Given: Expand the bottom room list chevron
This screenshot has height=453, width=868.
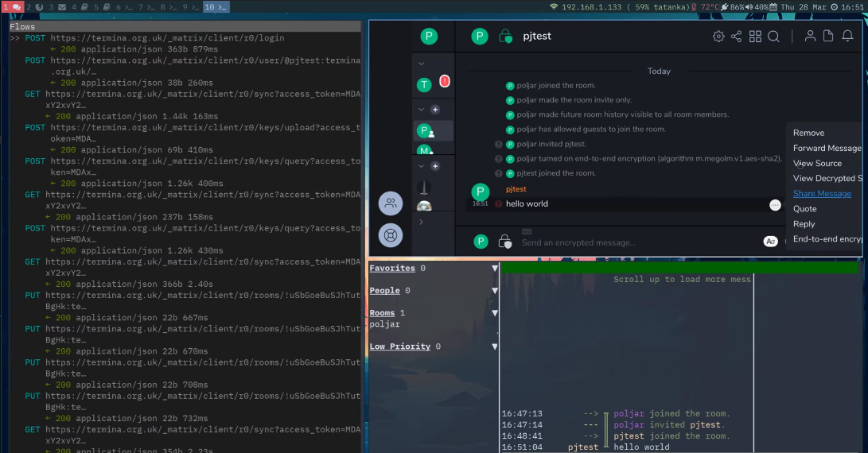Looking at the screenshot, I should click(x=422, y=223).
